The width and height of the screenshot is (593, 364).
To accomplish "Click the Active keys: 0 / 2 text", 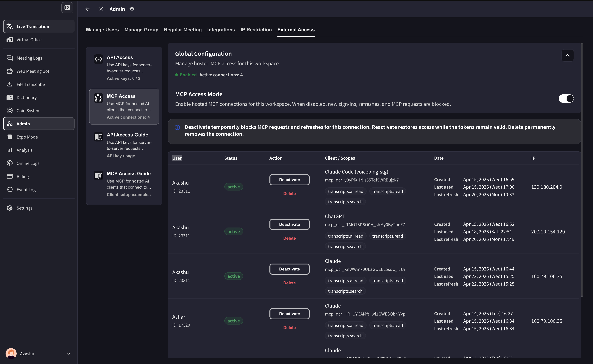I will (123, 78).
